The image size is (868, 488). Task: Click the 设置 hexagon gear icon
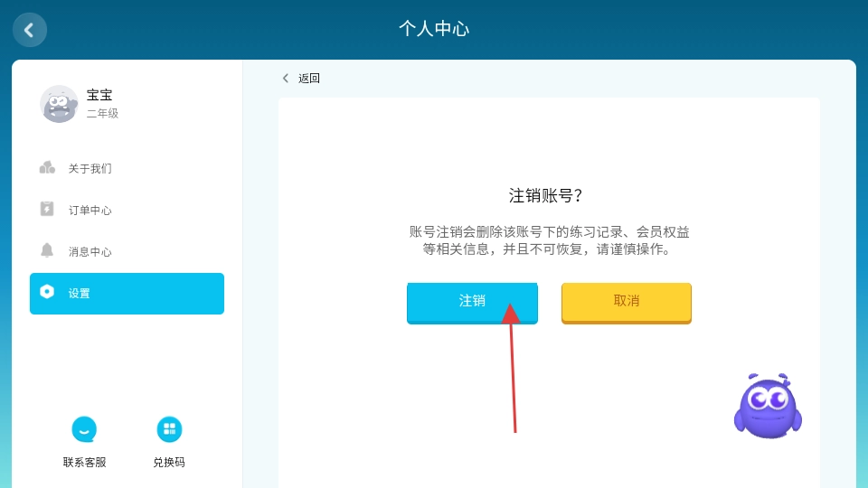point(47,292)
